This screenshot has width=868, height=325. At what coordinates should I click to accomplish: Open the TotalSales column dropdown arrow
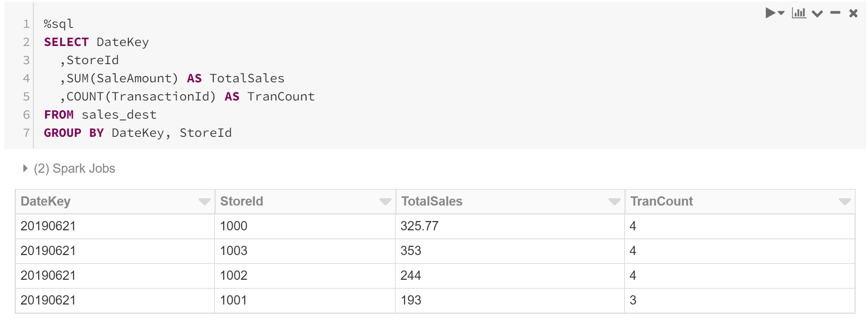click(x=614, y=201)
